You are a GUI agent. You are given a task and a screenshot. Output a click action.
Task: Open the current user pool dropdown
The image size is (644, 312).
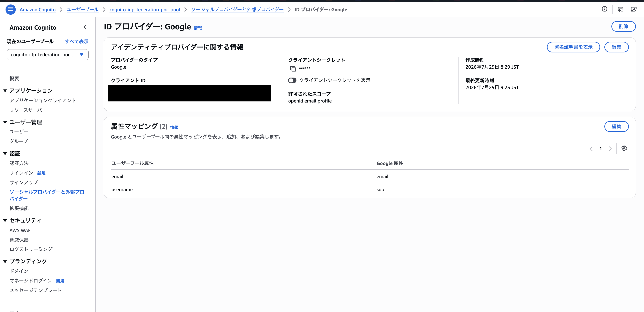[47, 55]
